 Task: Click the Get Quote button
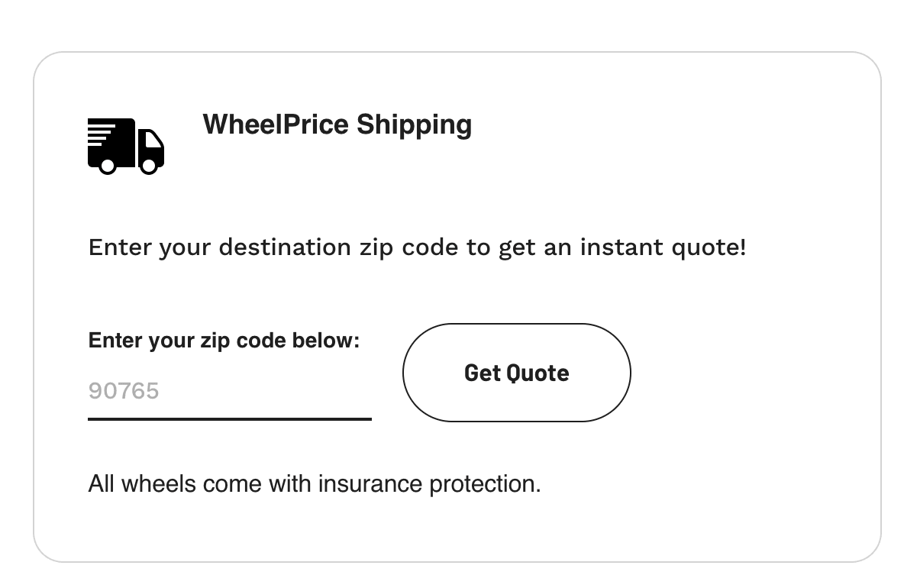point(516,373)
